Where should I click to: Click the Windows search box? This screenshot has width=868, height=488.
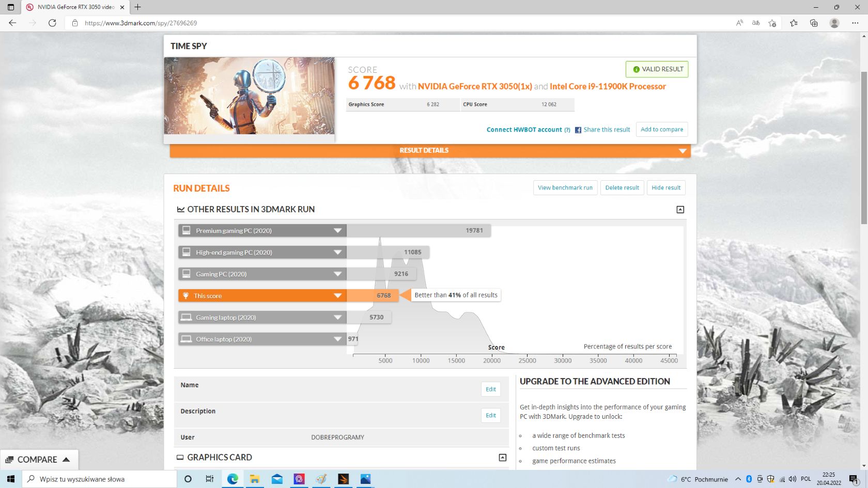[93, 479]
